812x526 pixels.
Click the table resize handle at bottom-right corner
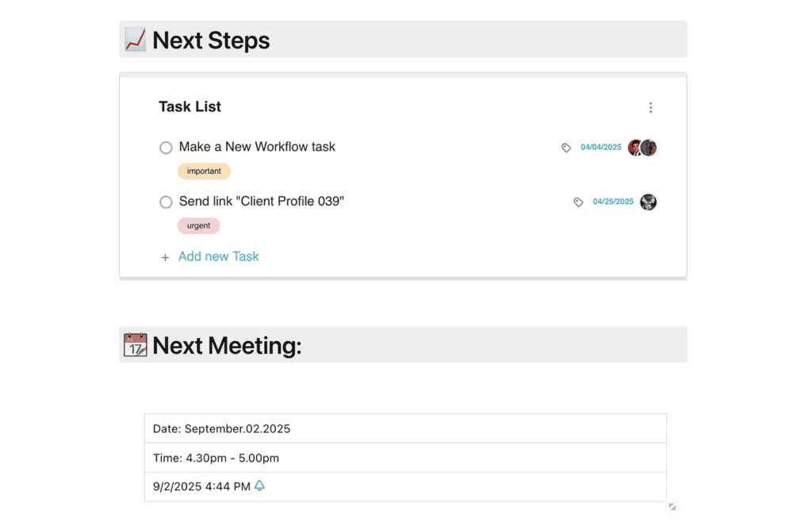pyautogui.click(x=672, y=506)
